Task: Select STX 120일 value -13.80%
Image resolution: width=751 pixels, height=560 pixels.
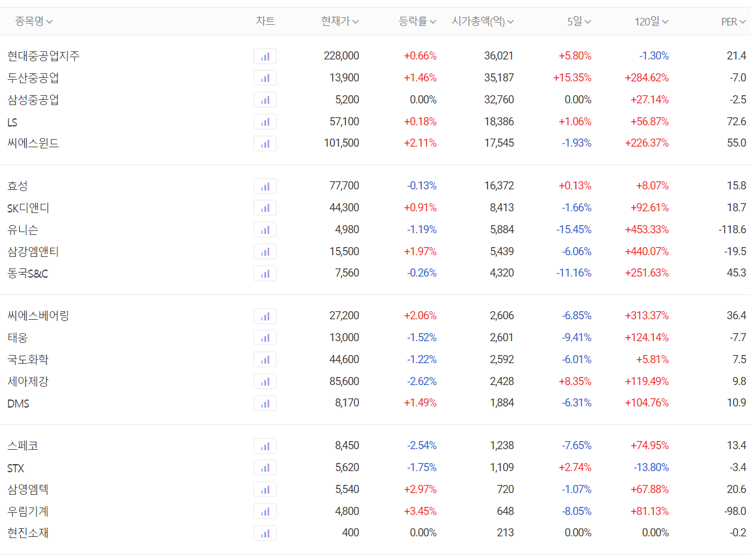Action: click(x=651, y=468)
